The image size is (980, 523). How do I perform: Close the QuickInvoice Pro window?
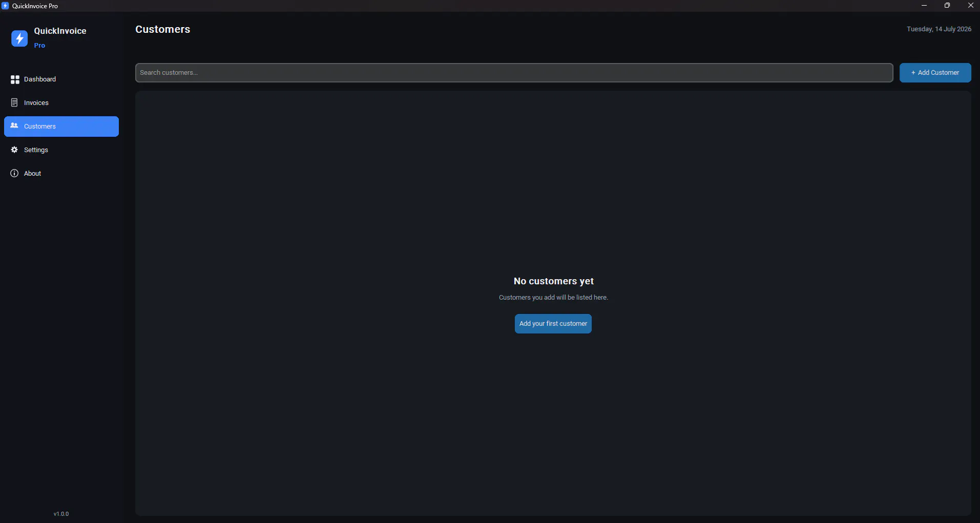point(970,6)
